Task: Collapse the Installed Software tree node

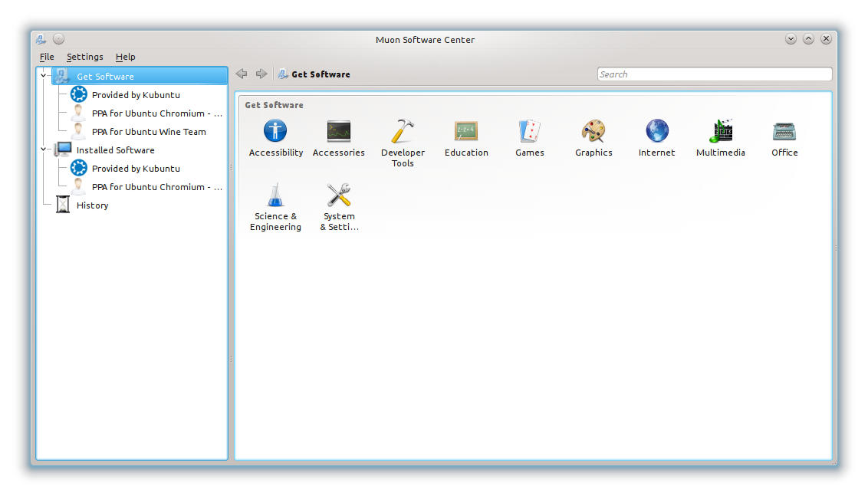Action: (x=43, y=149)
